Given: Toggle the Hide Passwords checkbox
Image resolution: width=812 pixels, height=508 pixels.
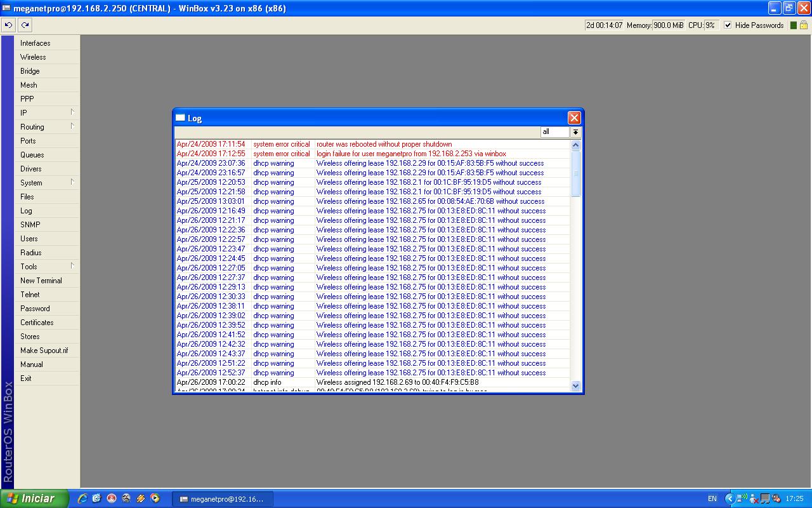Looking at the screenshot, I should 728,25.
